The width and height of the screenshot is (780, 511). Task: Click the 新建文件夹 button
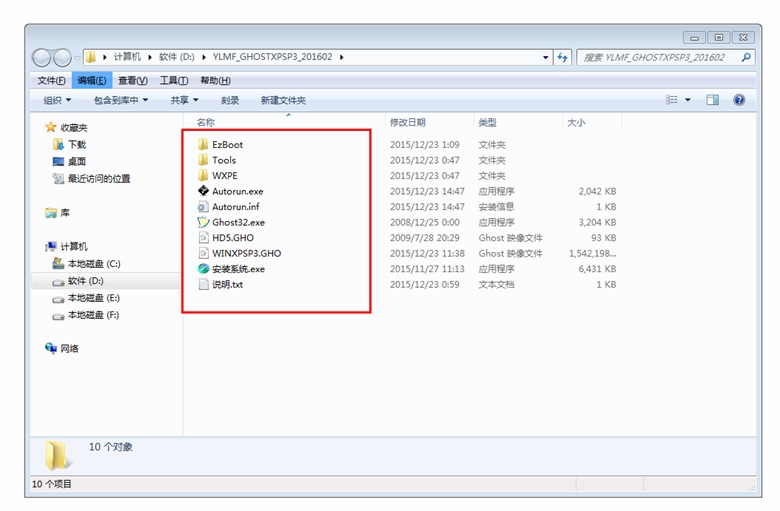click(x=283, y=100)
